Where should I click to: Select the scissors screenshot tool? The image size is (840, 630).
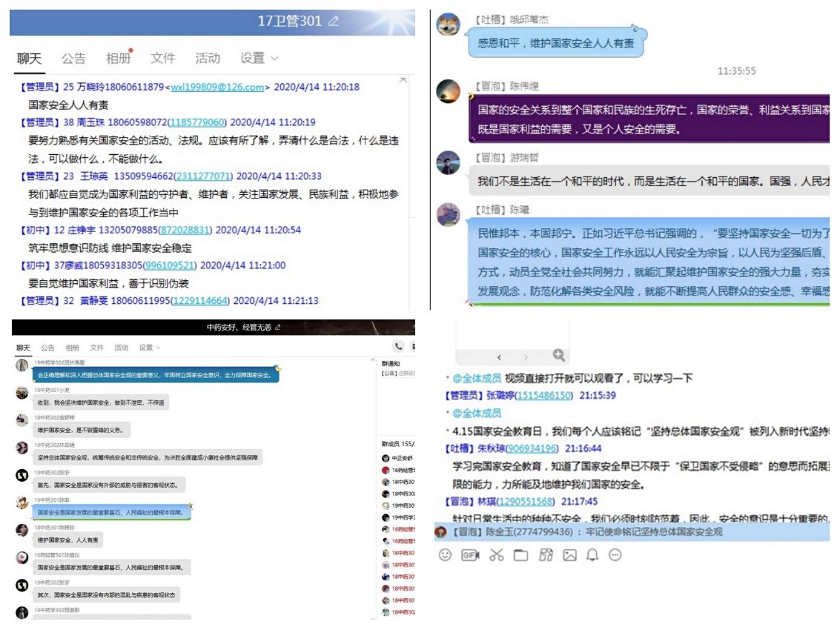496,554
